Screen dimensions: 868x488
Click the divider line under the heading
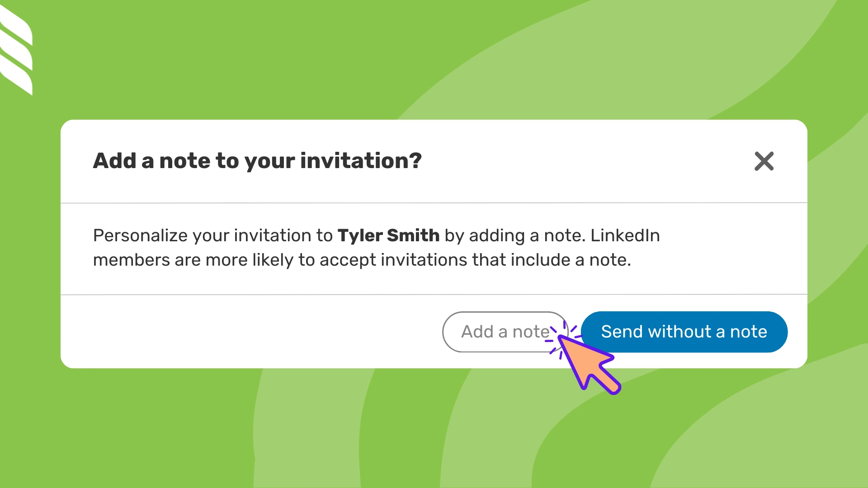coord(434,203)
